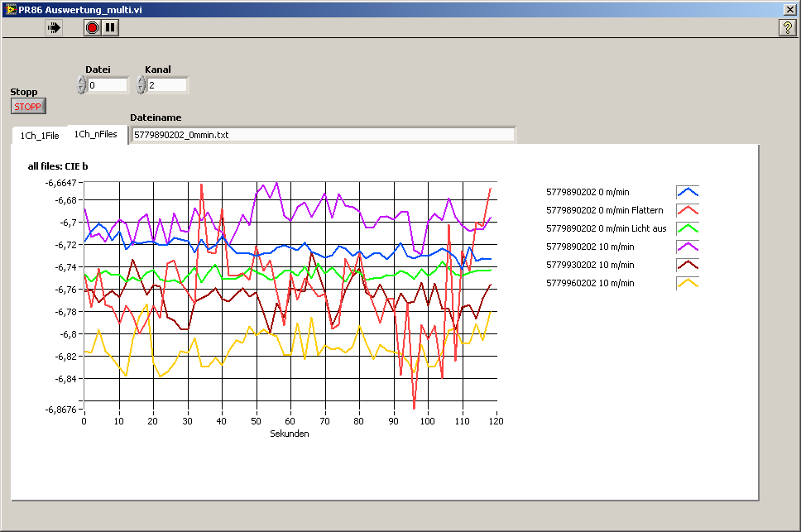Image resolution: width=801 pixels, height=532 pixels.
Task: Close the PR86 Auswertung window
Action: click(789, 9)
